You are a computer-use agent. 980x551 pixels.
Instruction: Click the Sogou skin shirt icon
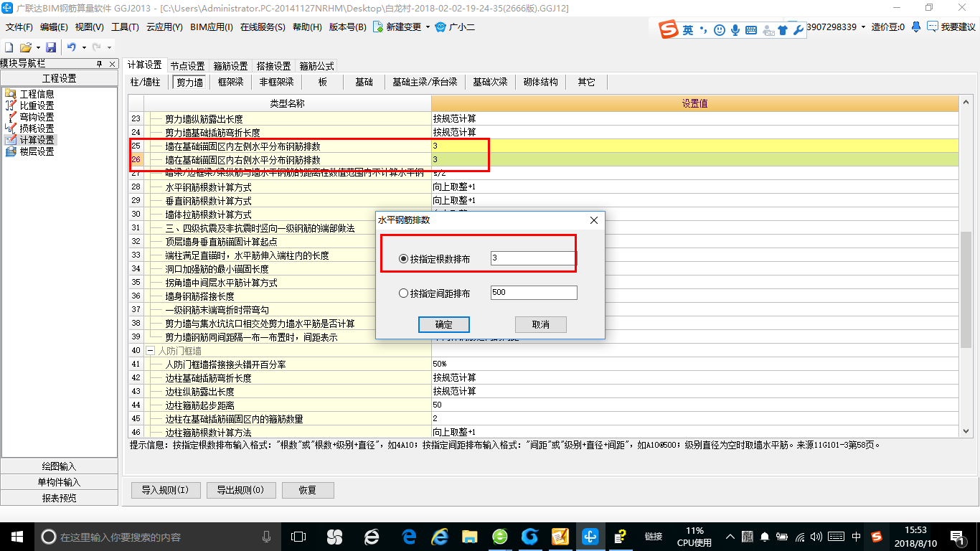(x=782, y=30)
